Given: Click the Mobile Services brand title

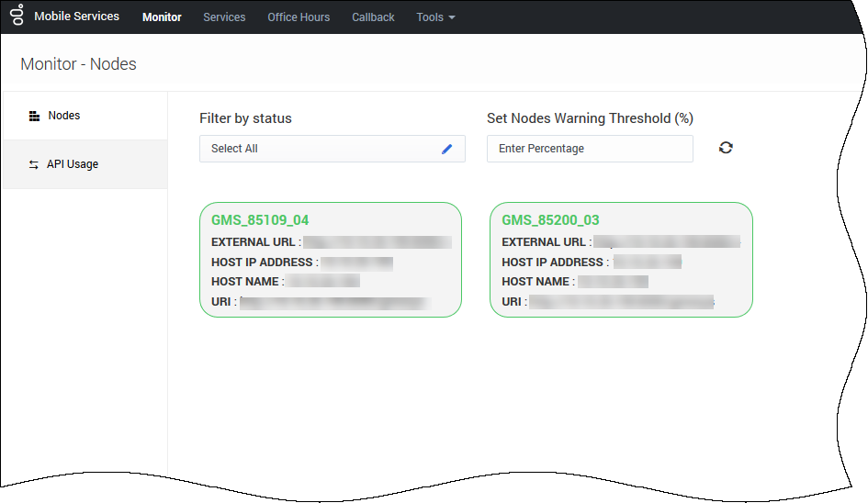Looking at the screenshot, I should pyautogui.click(x=77, y=16).
